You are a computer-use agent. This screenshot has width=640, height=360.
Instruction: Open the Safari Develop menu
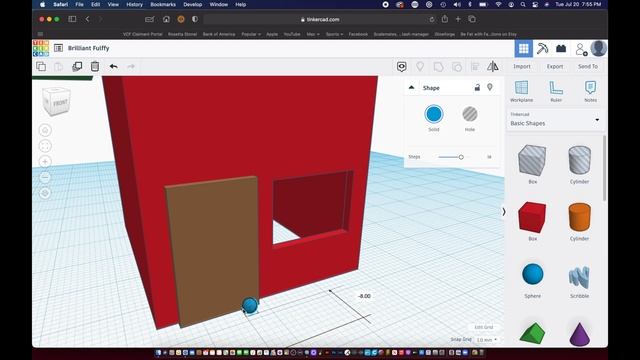pos(193,4)
